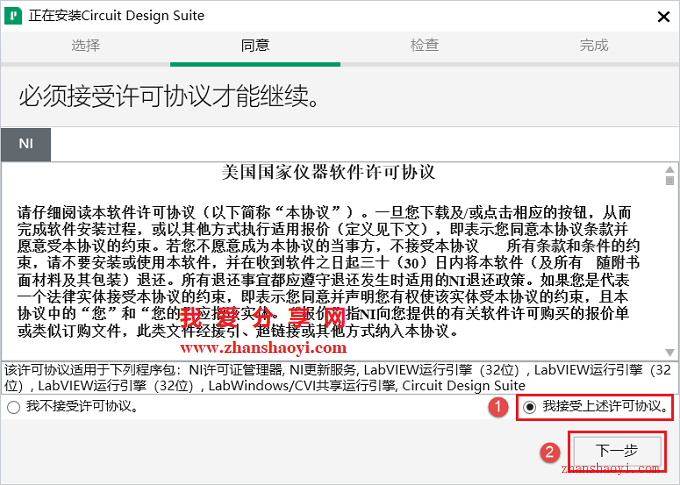The width and height of the screenshot is (680, 485).
Task: Open the NI license agreement tab
Action: (x=26, y=144)
